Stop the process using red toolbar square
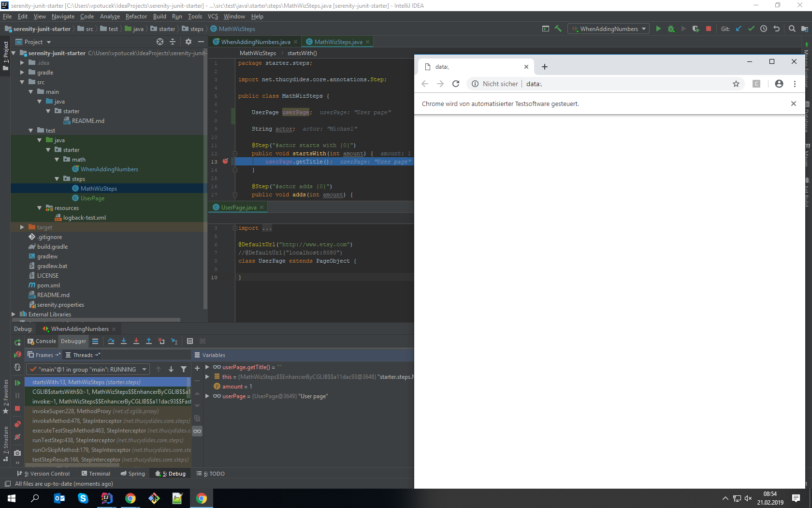This screenshot has width=812, height=508. point(709,29)
